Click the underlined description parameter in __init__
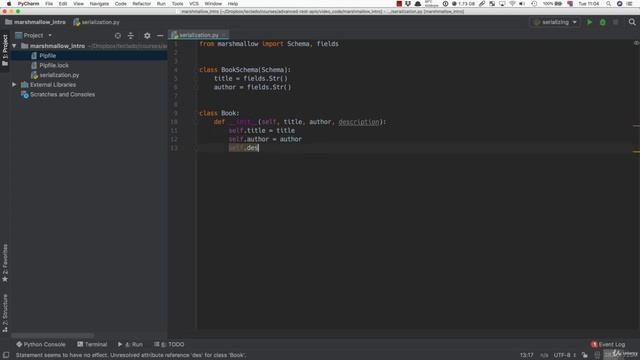The width and height of the screenshot is (640, 360). (359, 122)
